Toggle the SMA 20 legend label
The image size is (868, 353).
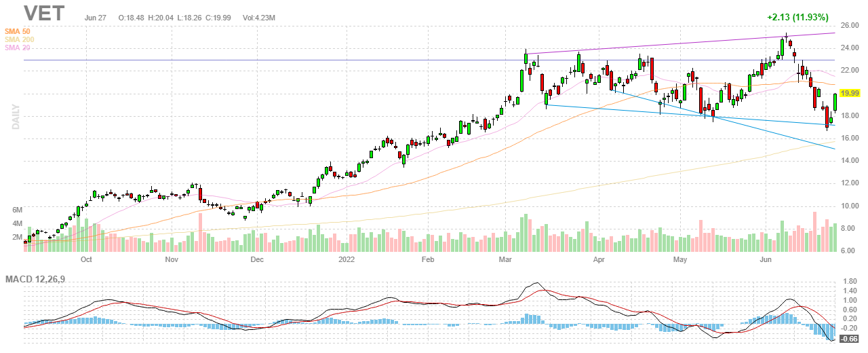pyautogui.click(x=16, y=48)
